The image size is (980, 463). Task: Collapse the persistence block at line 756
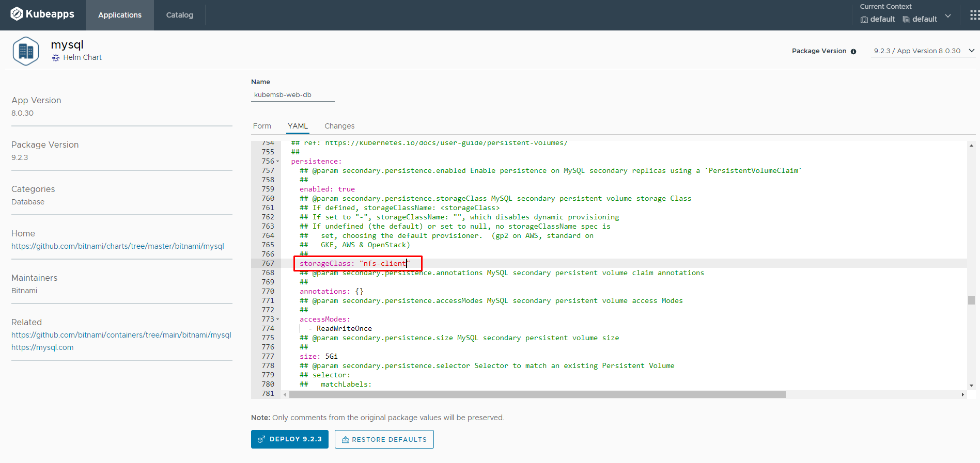[278, 162]
